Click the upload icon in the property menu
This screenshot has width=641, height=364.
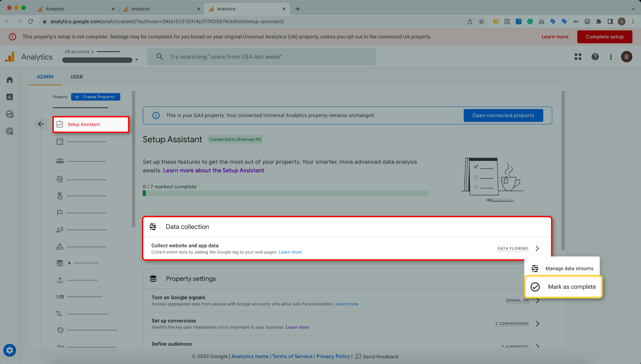coord(60,280)
